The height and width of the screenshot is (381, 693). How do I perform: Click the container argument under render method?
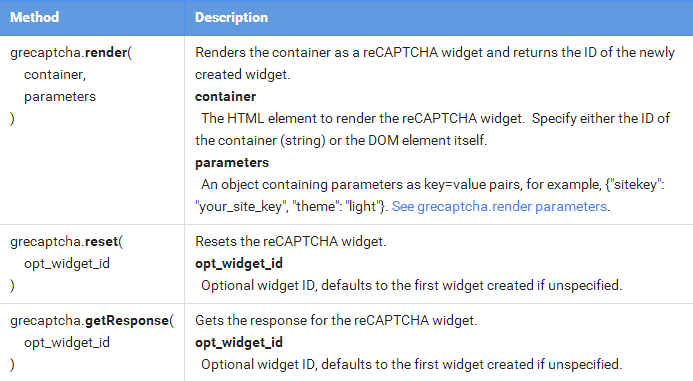pos(55,75)
